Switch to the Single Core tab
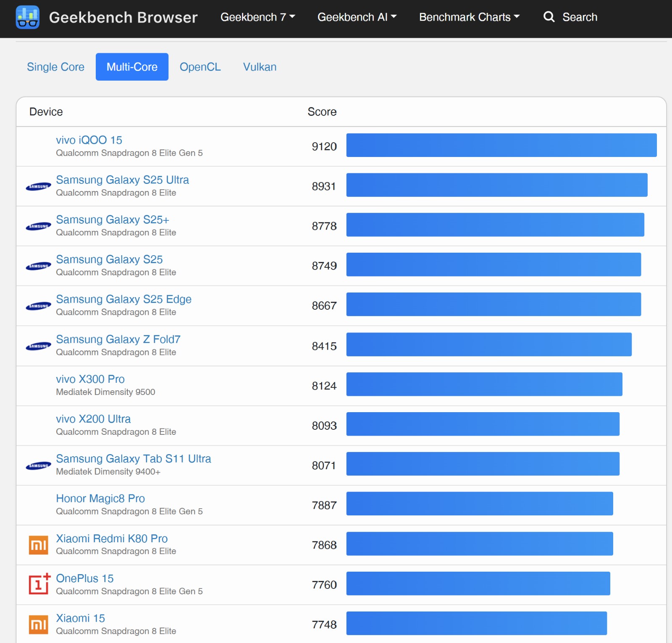672x643 pixels. point(55,67)
